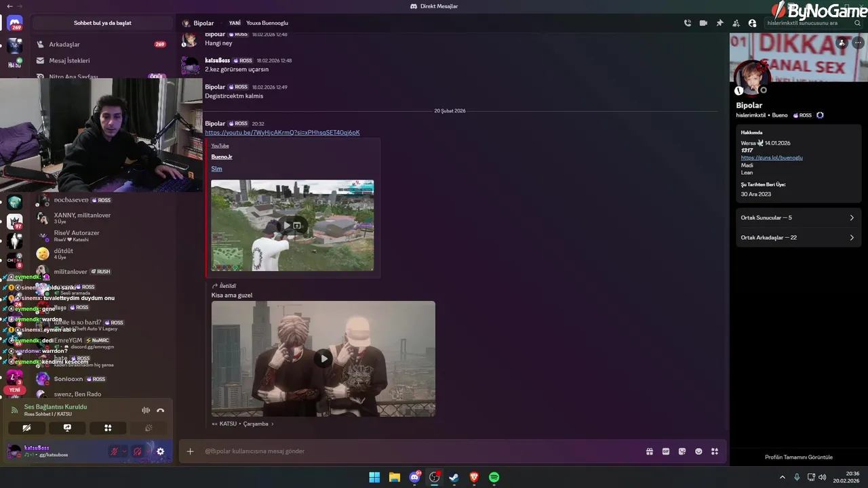This screenshot has height=488, width=868.
Task: Open volume control in system tray
Action: tap(822, 477)
